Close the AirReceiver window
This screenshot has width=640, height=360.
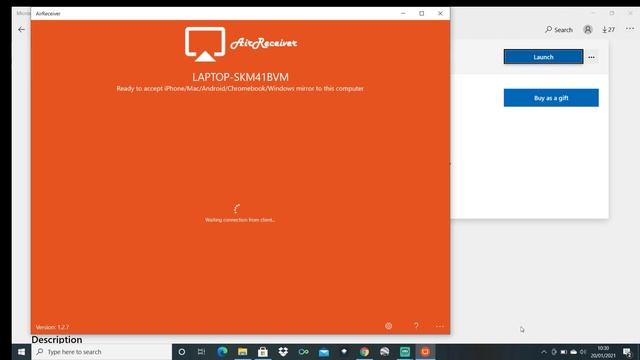pyautogui.click(x=440, y=13)
